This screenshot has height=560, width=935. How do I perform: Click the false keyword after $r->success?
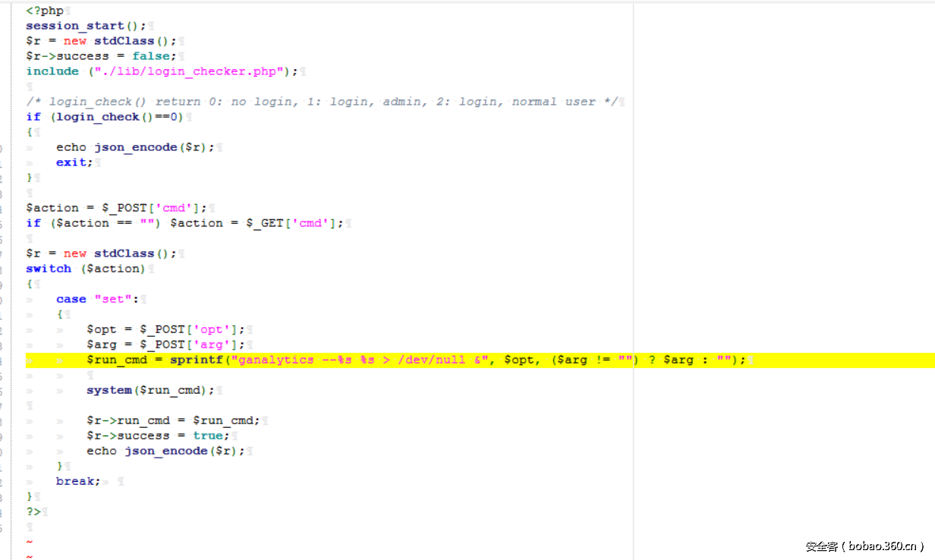point(150,55)
